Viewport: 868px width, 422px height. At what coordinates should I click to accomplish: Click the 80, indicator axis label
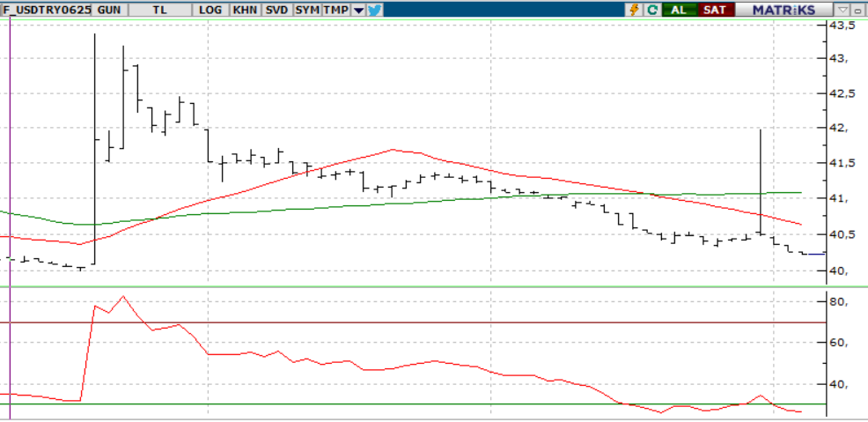[x=839, y=302]
